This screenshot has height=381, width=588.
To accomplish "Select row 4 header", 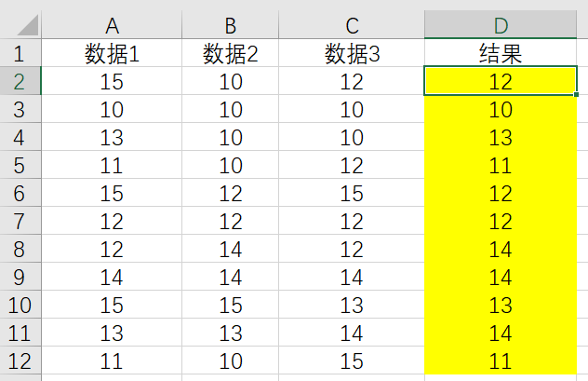I will tap(20, 137).
